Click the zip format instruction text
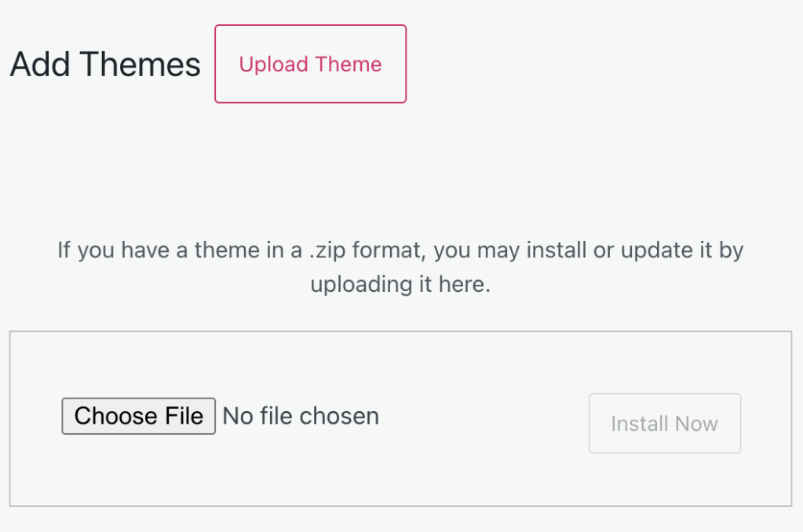The width and height of the screenshot is (803, 532). pyautogui.click(x=401, y=267)
